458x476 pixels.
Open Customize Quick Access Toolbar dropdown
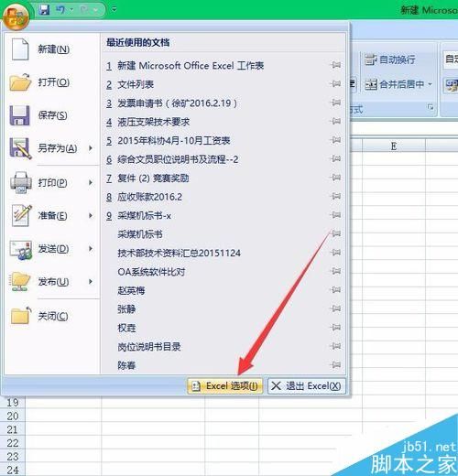114,9
